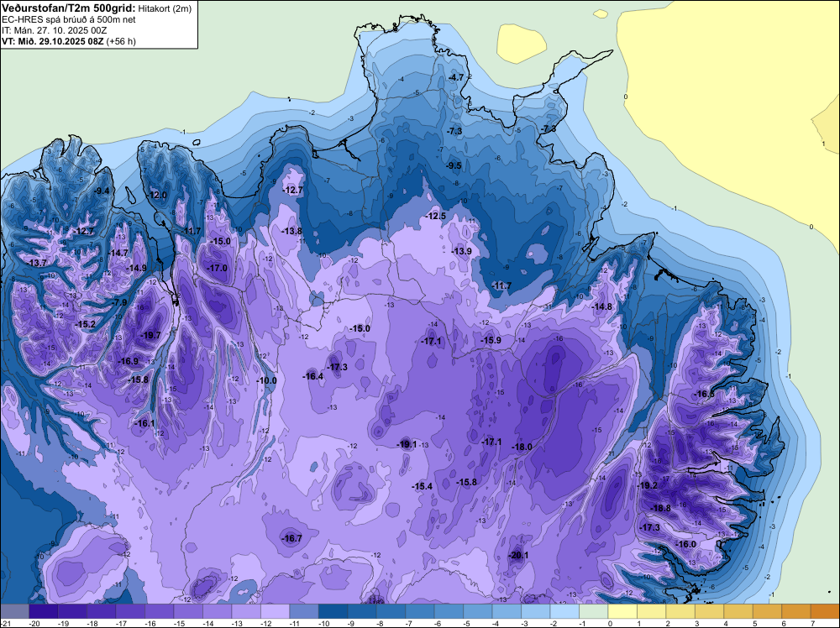Select the -19.7 temperature label
Image resolution: width=840 pixels, height=628 pixels.
pos(150,335)
